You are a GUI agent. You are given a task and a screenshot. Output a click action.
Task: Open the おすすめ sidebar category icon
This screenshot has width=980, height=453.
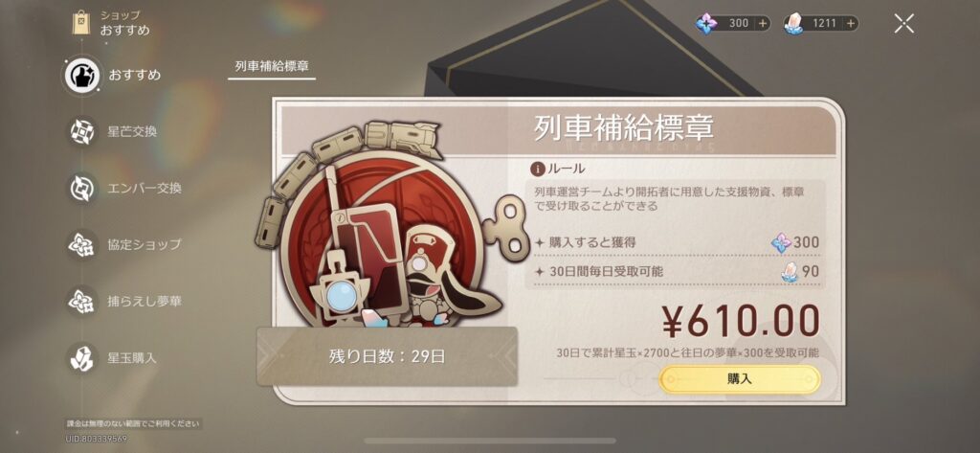pos(81,75)
